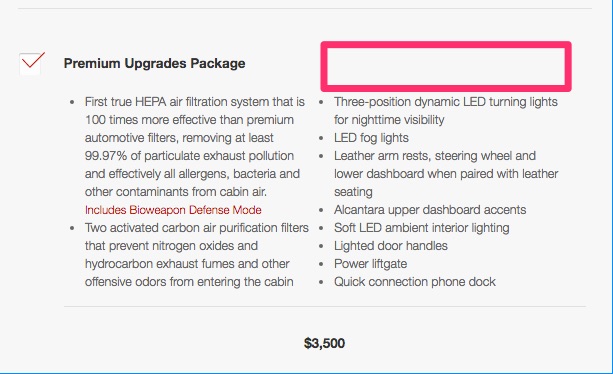
Task: Click the Alcantara upper dashboard accents item
Action: point(430,209)
